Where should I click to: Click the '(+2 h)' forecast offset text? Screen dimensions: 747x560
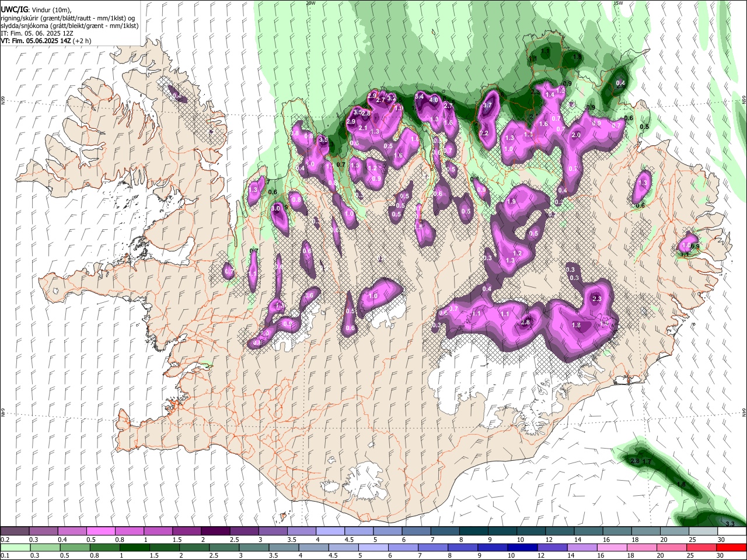point(83,41)
